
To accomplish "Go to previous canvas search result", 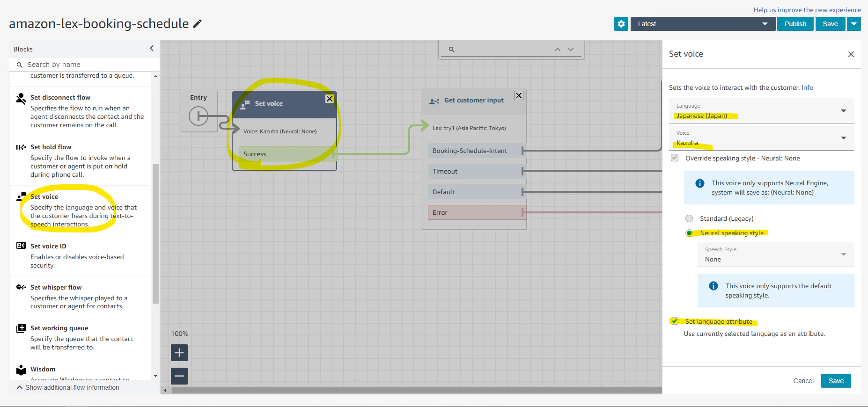I will [557, 50].
